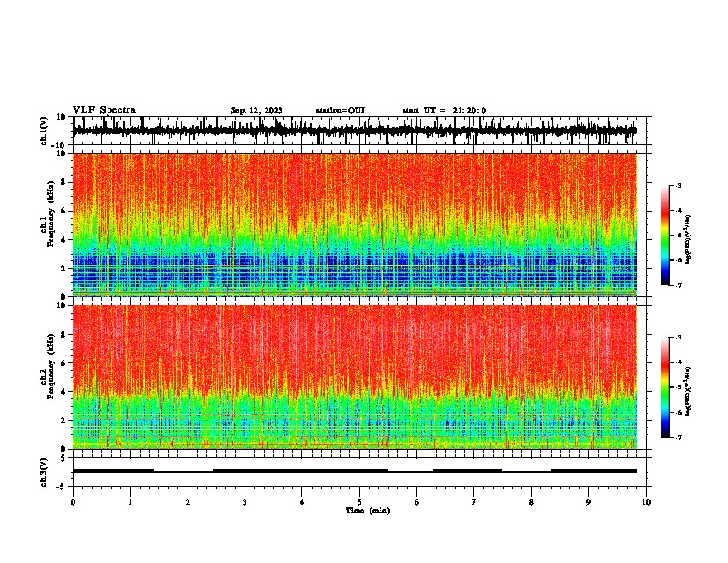Viewport: 728px width, 563px height.
Task: Click the "6" kHz tick on ch.2 spectrogram
Action: pyautogui.click(x=63, y=362)
